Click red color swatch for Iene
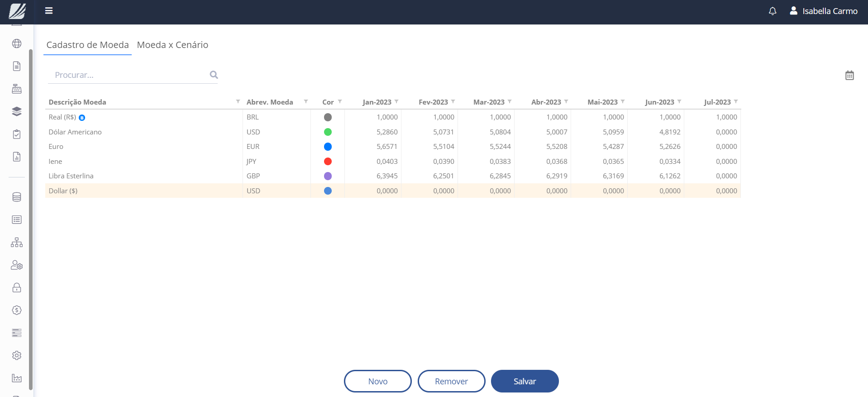The width and height of the screenshot is (868, 397). (x=328, y=161)
